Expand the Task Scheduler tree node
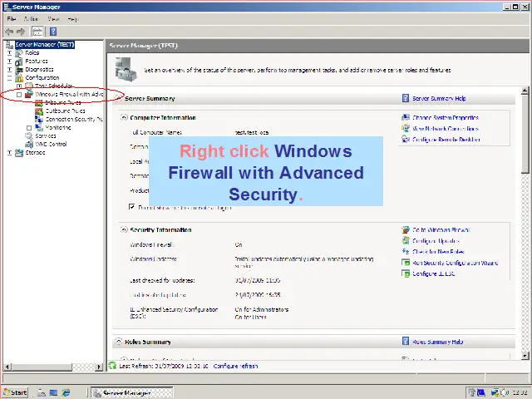 pos(19,86)
